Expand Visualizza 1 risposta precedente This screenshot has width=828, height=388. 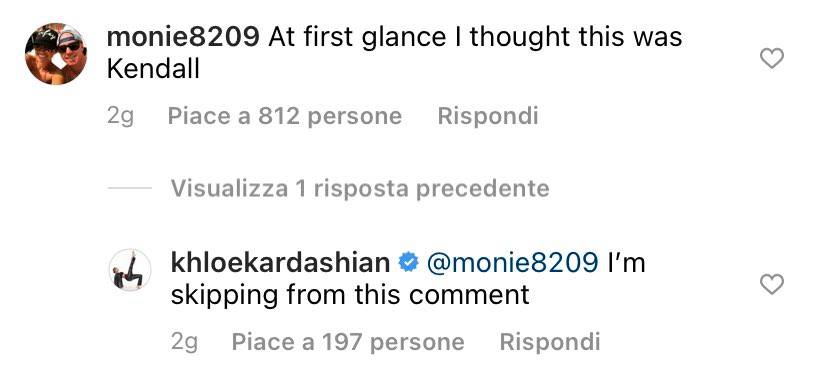point(360,188)
